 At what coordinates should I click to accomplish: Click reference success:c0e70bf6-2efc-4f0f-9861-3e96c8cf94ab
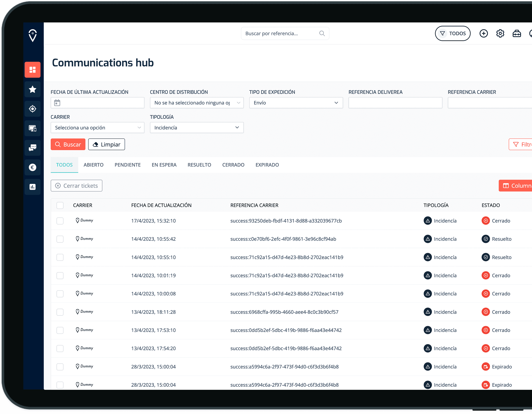coord(283,239)
